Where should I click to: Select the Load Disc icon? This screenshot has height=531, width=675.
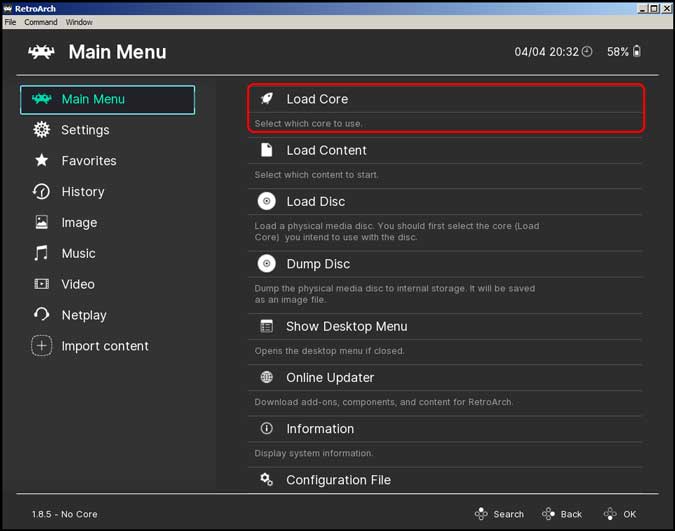click(266, 201)
